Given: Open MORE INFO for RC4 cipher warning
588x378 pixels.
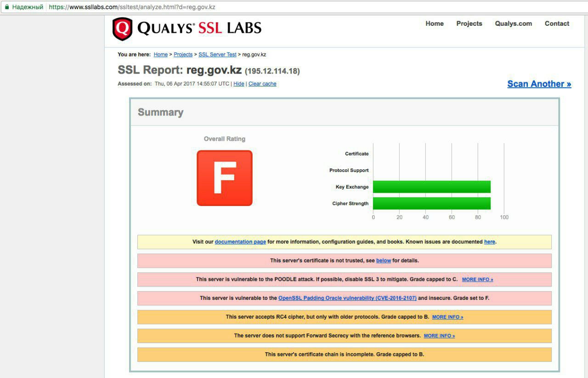Looking at the screenshot, I should pos(447,317).
